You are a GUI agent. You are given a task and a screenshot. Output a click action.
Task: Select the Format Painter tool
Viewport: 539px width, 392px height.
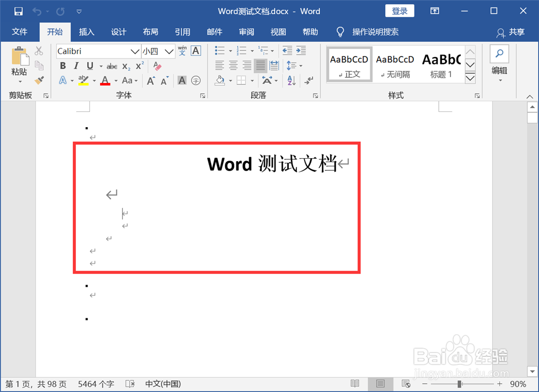coord(40,80)
